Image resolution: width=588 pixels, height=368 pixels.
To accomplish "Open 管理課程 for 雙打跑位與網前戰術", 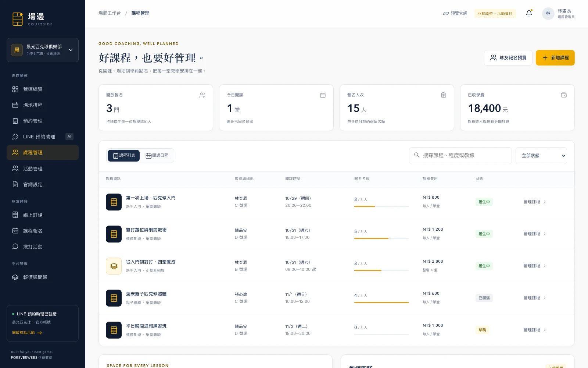I will (x=535, y=234).
